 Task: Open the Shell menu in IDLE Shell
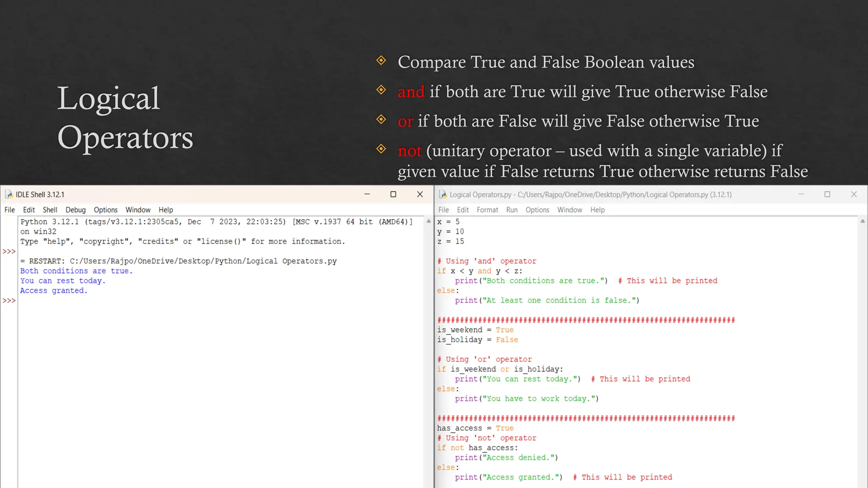click(50, 210)
